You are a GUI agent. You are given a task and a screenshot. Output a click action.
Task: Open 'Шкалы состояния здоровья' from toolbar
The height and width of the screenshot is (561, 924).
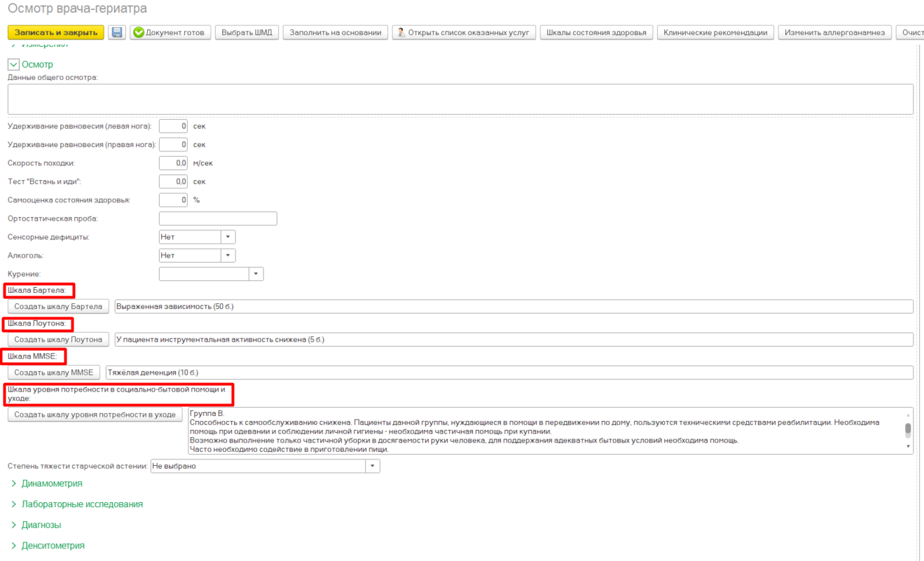pyautogui.click(x=596, y=32)
